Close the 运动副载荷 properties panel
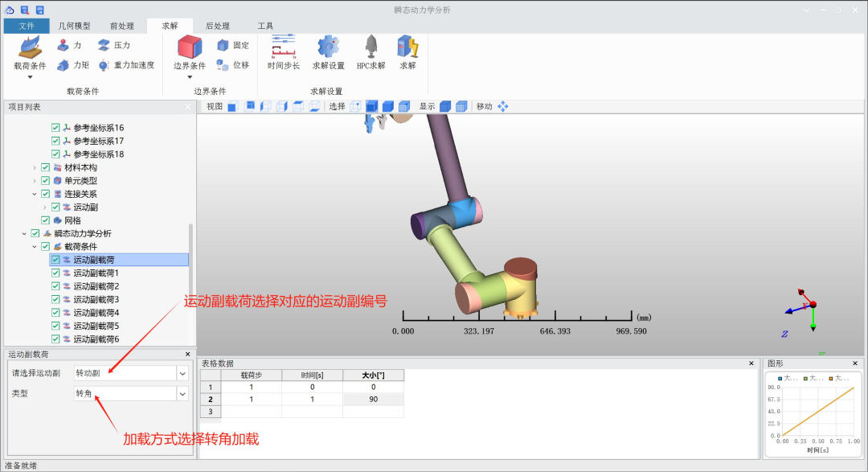The width and height of the screenshot is (868, 472). (187, 354)
